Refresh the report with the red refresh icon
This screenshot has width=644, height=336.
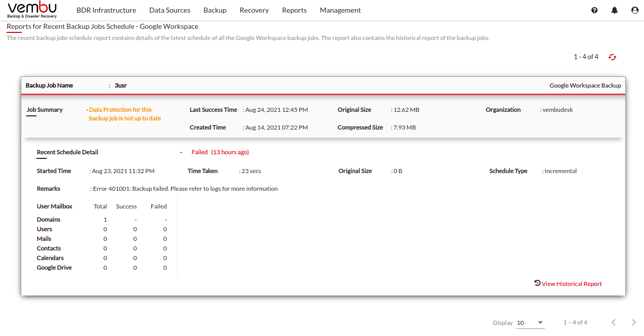pos(613,57)
